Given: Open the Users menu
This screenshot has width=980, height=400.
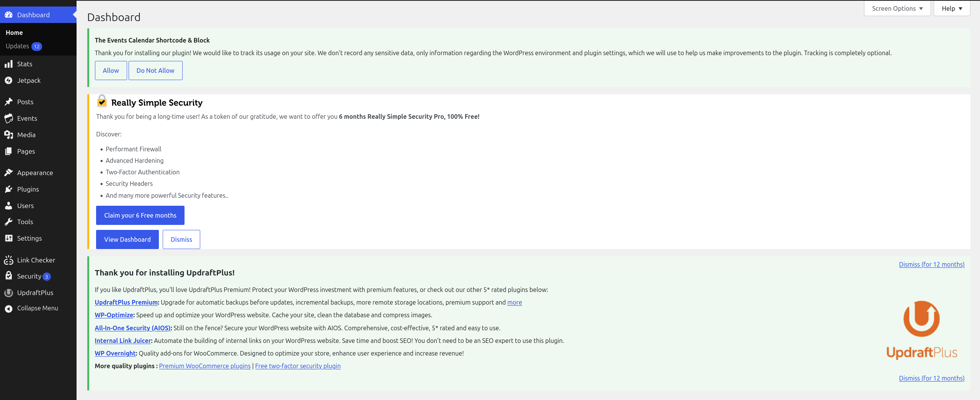Looking at the screenshot, I should 38,206.
